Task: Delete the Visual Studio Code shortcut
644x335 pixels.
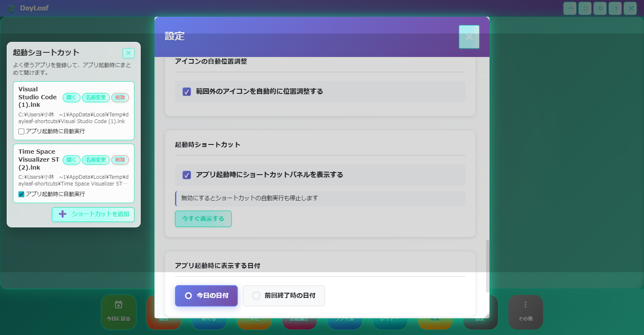Action: tap(120, 98)
